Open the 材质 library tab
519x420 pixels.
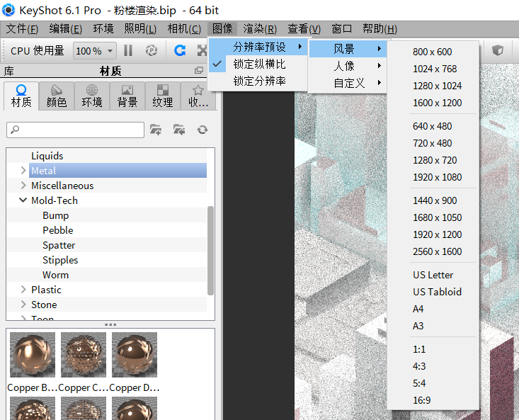pos(21,96)
